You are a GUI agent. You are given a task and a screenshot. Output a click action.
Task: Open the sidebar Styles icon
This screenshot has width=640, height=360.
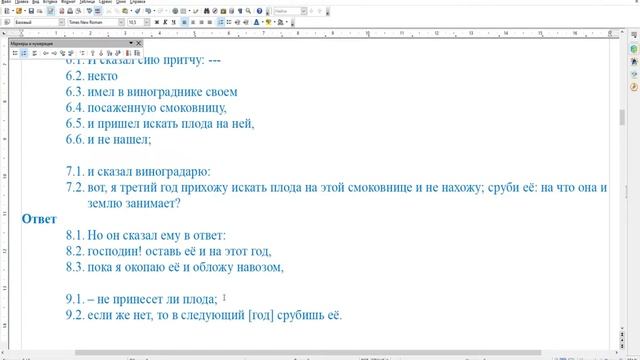[634, 62]
